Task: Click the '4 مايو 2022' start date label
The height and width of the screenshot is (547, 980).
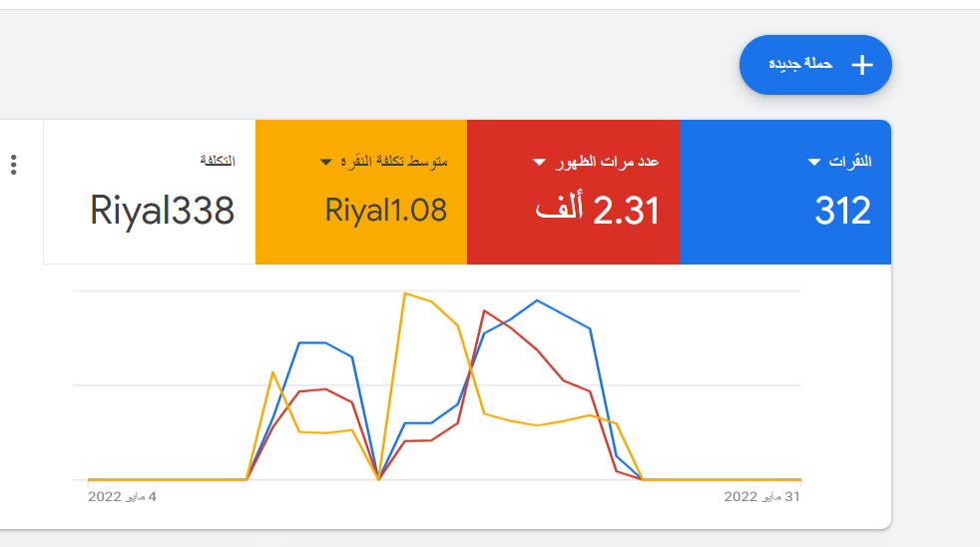Action: [x=122, y=496]
